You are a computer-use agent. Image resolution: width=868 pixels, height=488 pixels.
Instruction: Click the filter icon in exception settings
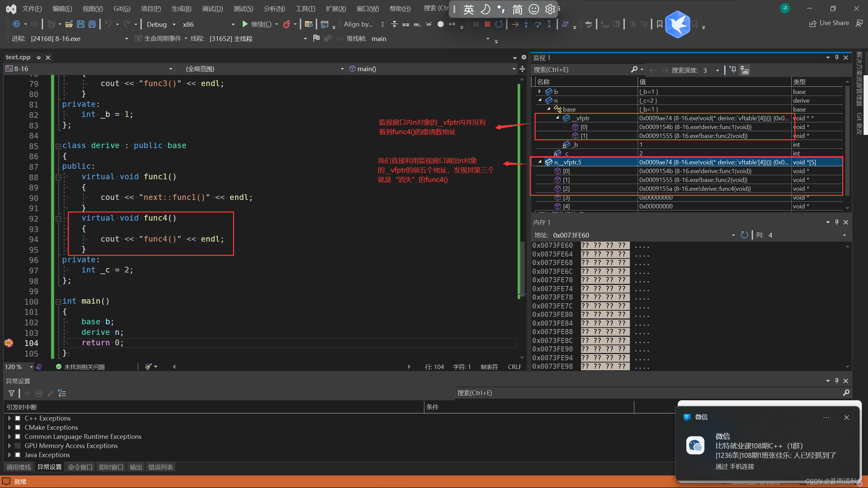[12, 393]
